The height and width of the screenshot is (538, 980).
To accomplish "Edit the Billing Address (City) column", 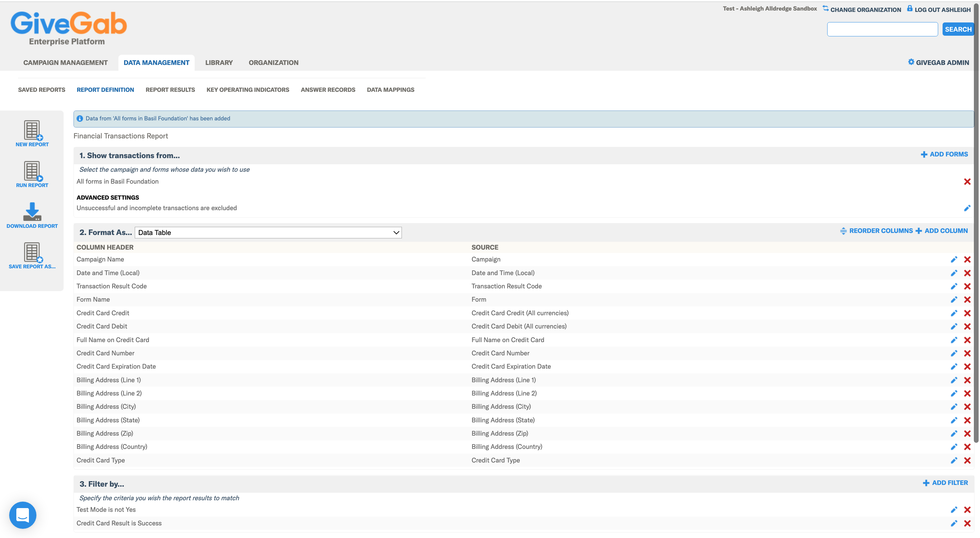I will coord(954,407).
